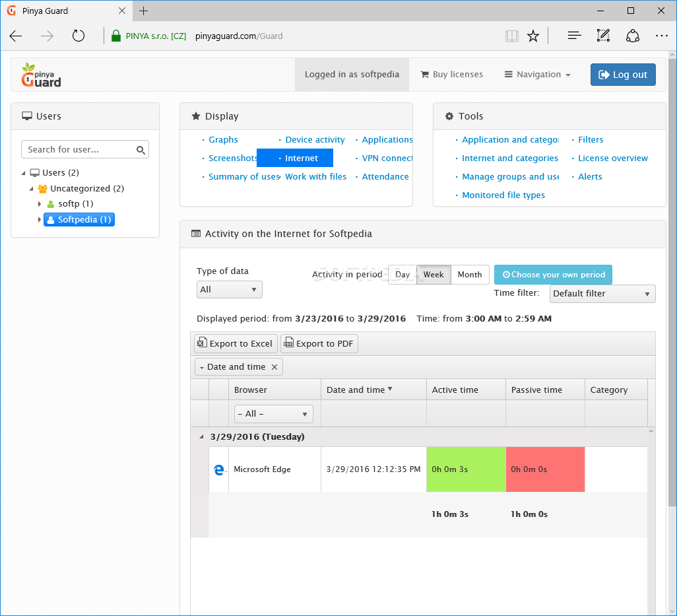The width and height of the screenshot is (677, 616).
Task: Click Choose your own period button
Action: [553, 275]
